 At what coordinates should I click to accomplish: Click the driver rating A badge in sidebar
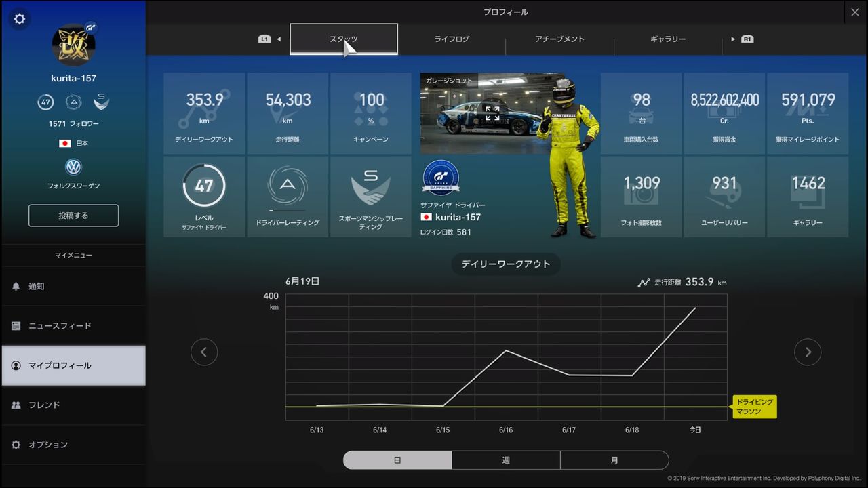[x=73, y=102]
